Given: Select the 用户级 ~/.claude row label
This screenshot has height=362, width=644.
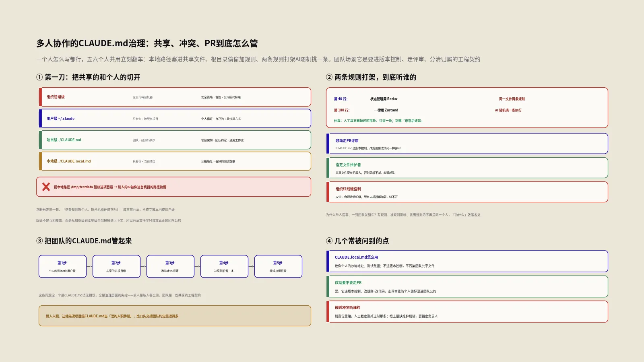Looking at the screenshot, I should [60, 119].
